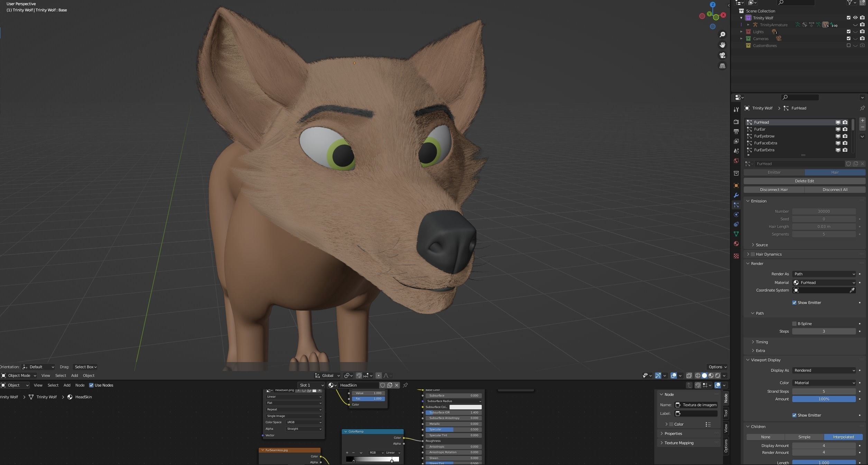Enable B-Spline checkbox
Screen dimensions: 868x465
794,324
